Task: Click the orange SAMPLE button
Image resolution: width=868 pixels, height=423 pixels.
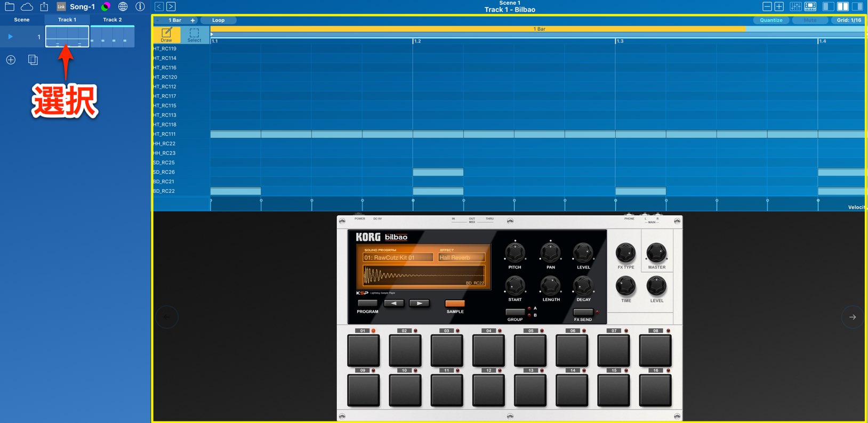Action: 455,304
